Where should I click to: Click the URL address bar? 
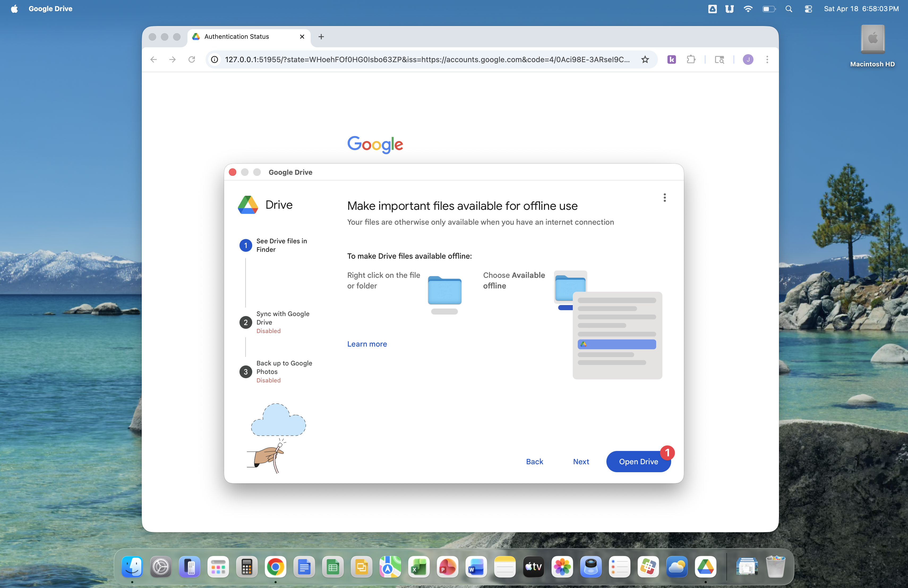pyautogui.click(x=427, y=59)
